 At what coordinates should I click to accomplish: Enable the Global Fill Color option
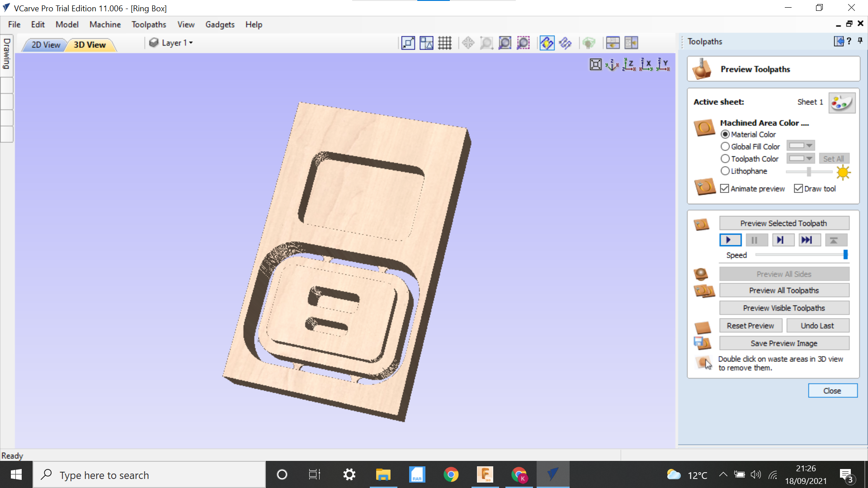pyautogui.click(x=726, y=146)
